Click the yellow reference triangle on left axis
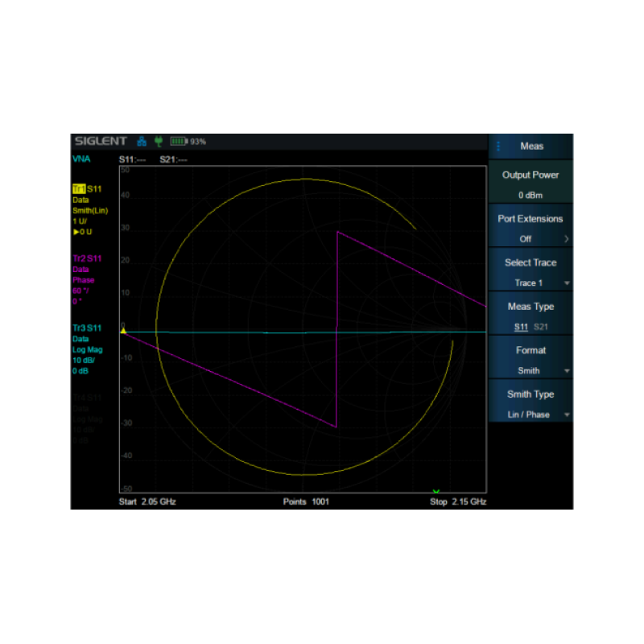Screen dimensions: 644x644 coord(123,329)
